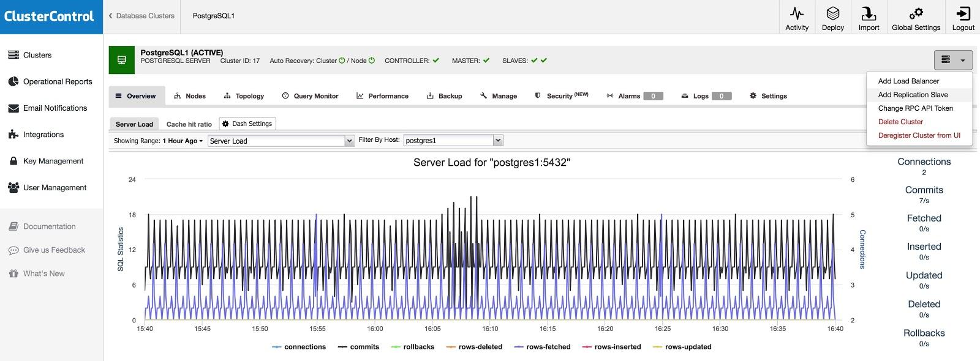Image resolution: width=980 pixels, height=361 pixels.
Task: Open the Deploy wizard icon
Action: click(833, 13)
